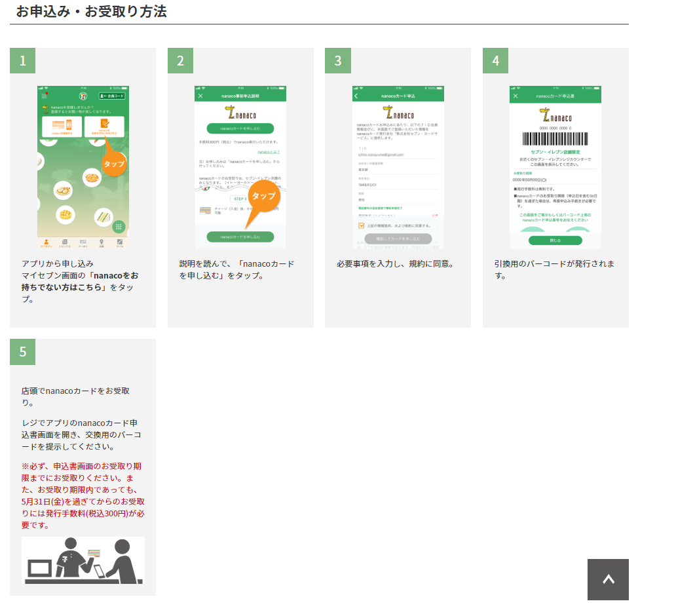
Task: Click the STEP 3 label in step 2 screenshot
Action: pos(240,199)
